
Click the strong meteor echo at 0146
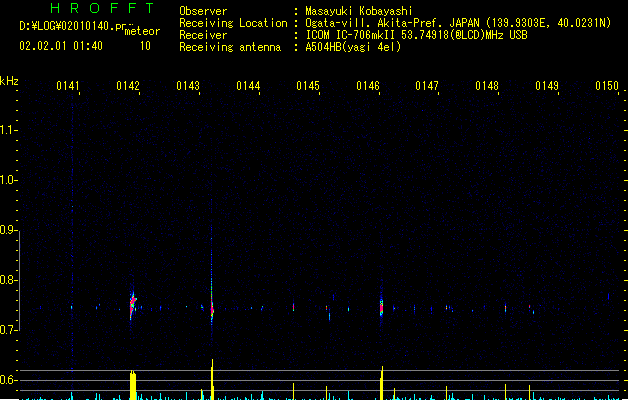point(381,306)
